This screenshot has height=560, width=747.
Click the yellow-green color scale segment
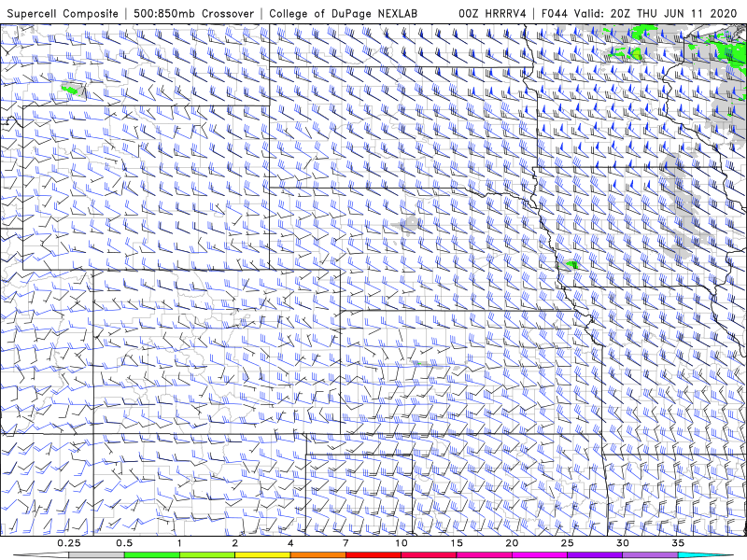pos(207,555)
